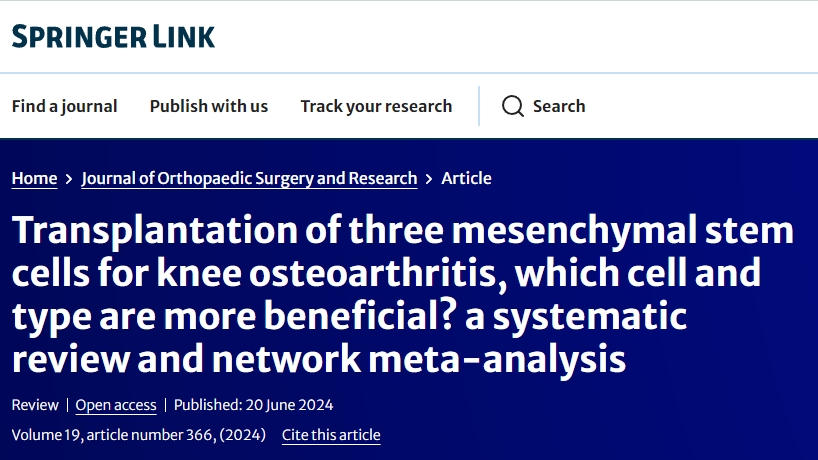Open the Find a journal menu
The height and width of the screenshot is (460, 818).
65,106
